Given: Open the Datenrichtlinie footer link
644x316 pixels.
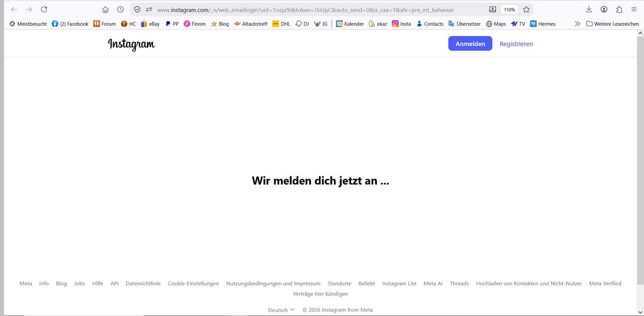Looking at the screenshot, I should [143, 283].
